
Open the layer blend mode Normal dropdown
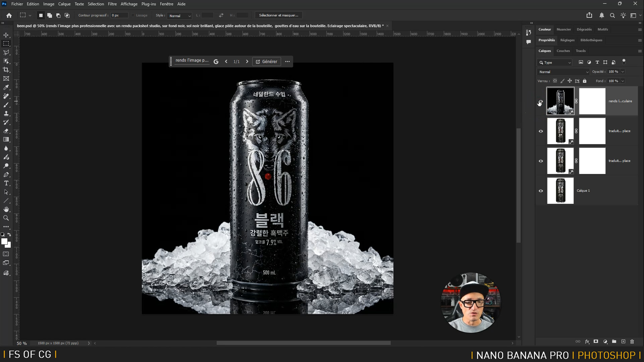click(563, 72)
